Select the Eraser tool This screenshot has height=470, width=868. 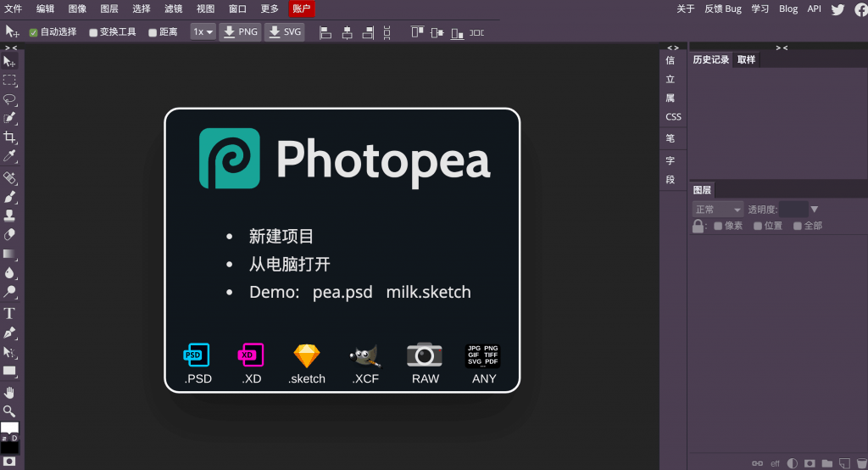tap(9, 234)
